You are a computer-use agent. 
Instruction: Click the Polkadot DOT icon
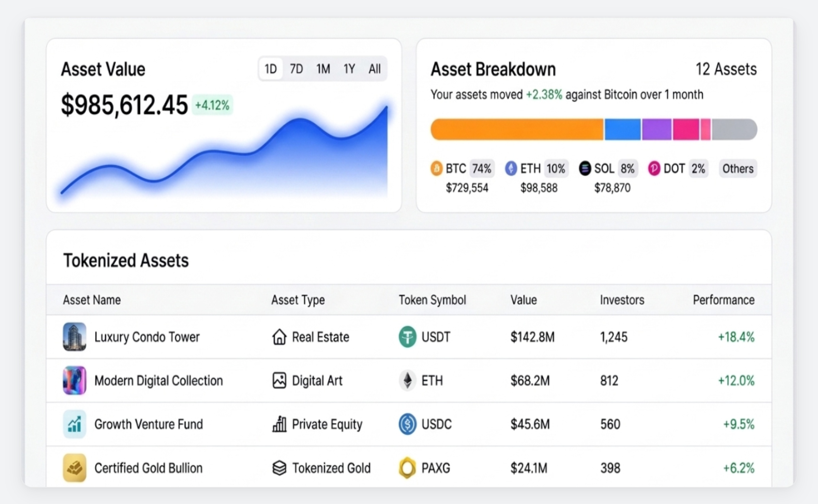click(x=654, y=169)
